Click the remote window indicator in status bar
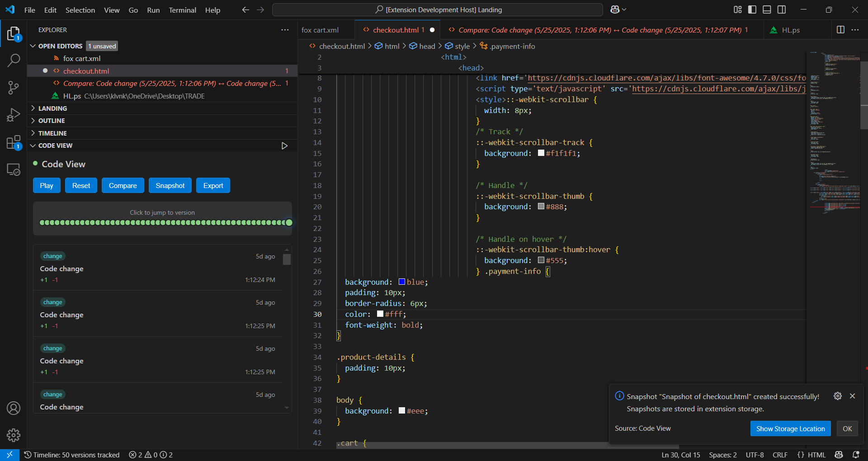 click(x=9, y=455)
